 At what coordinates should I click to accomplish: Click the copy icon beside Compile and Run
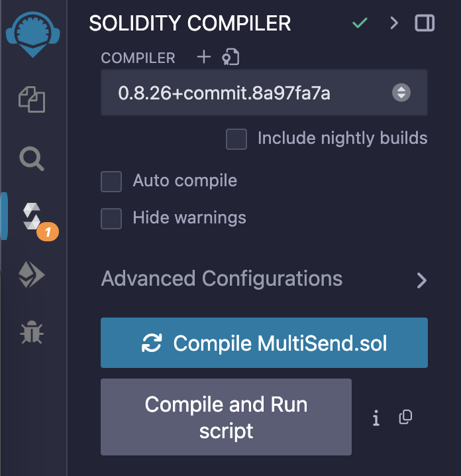[405, 417]
